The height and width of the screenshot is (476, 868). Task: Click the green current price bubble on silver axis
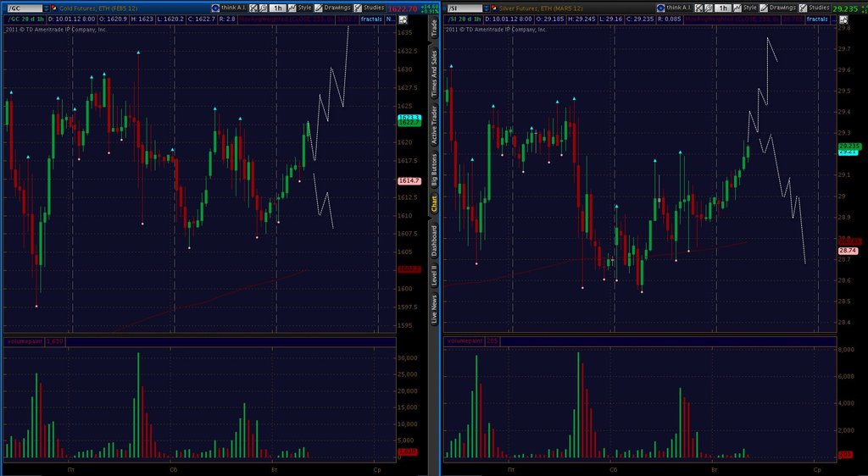pyautogui.click(x=849, y=147)
